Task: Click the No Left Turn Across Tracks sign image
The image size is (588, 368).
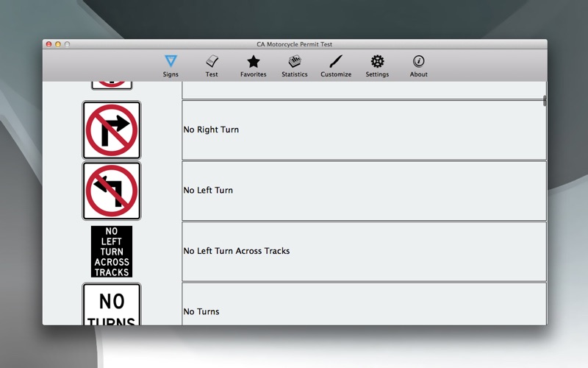Action: coord(112,252)
